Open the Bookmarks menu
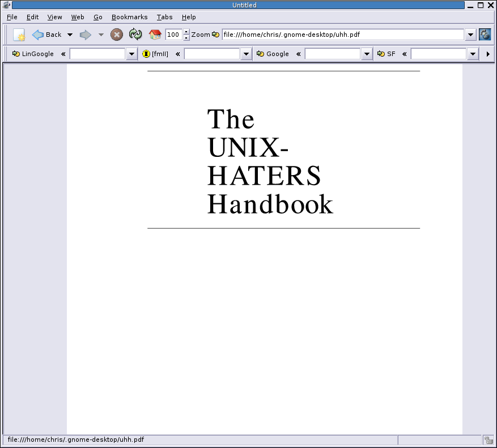 tap(129, 17)
